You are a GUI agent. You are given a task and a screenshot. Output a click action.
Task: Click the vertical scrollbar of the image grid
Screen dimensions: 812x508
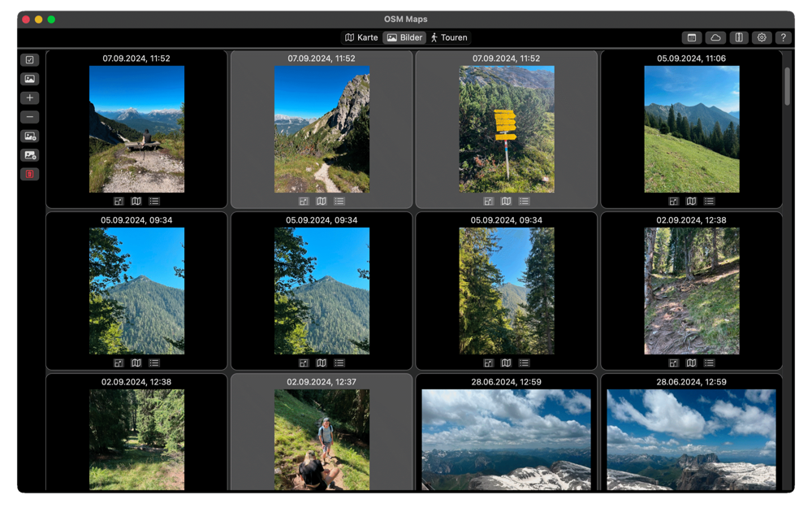[x=787, y=86]
